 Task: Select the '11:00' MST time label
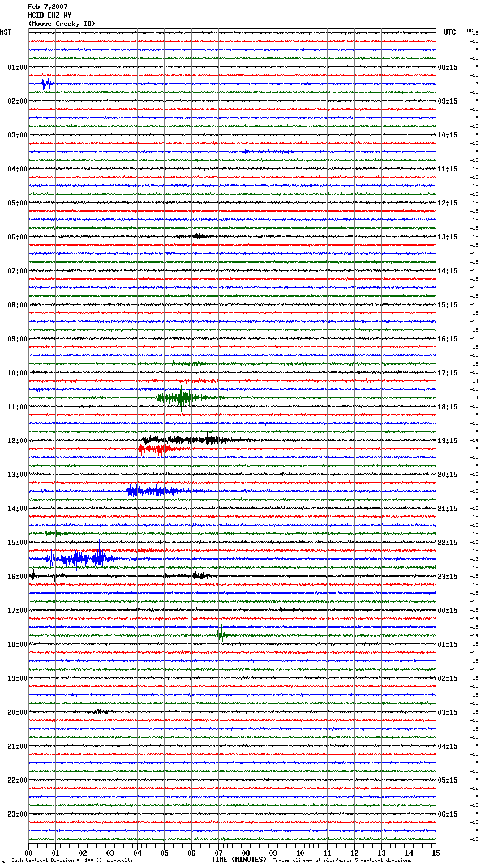pyautogui.click(x=18, y=407)
